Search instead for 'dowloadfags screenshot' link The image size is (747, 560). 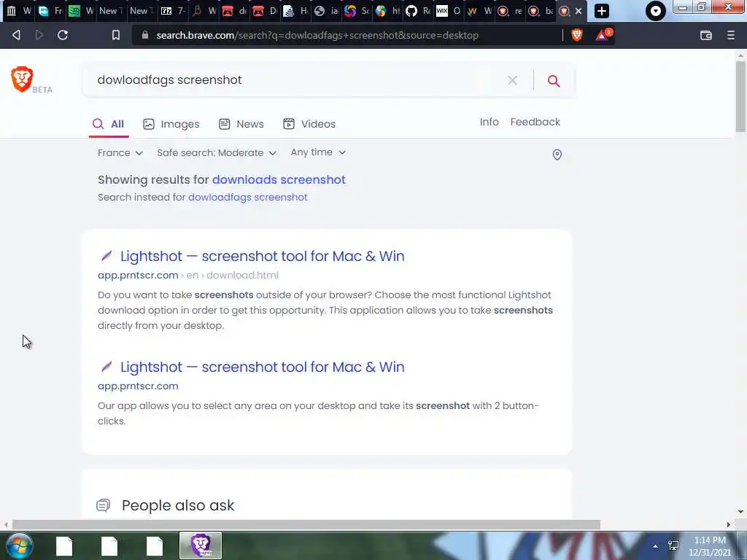click(x=248, y=197)
